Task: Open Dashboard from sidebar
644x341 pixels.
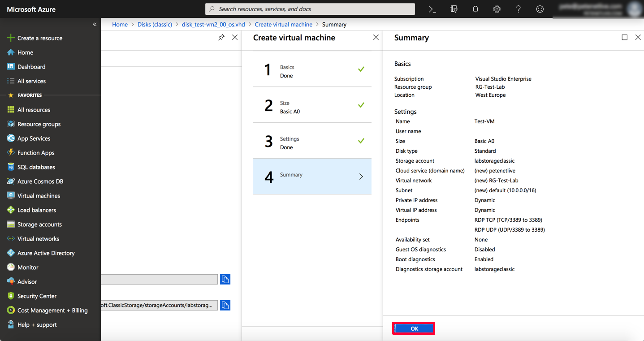Action: click(31, 67)
